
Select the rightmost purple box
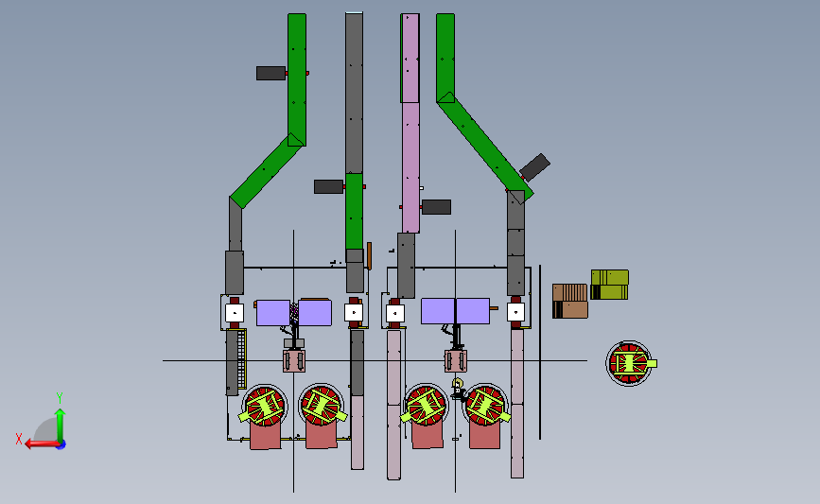coord(473,311)
